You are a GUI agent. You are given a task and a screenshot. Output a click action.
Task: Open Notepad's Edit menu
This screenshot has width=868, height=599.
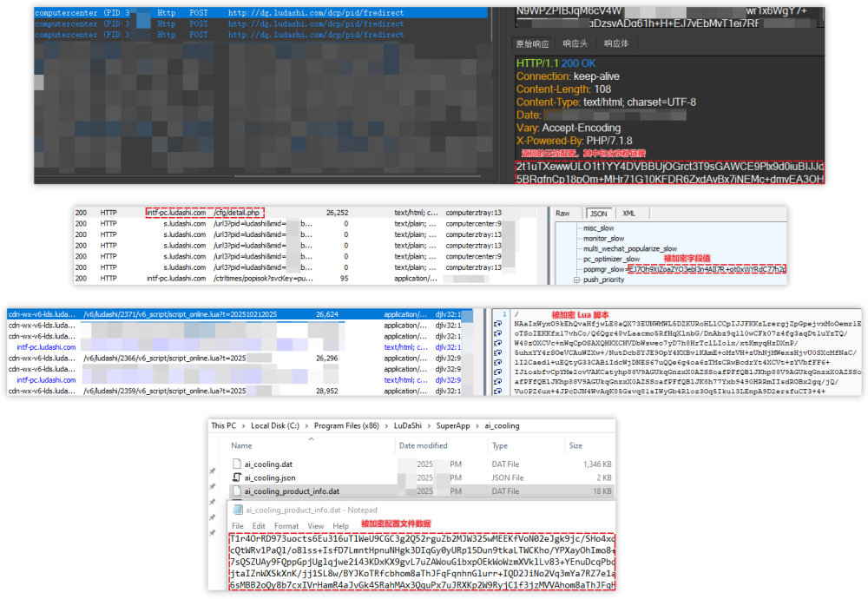(259, 526)
